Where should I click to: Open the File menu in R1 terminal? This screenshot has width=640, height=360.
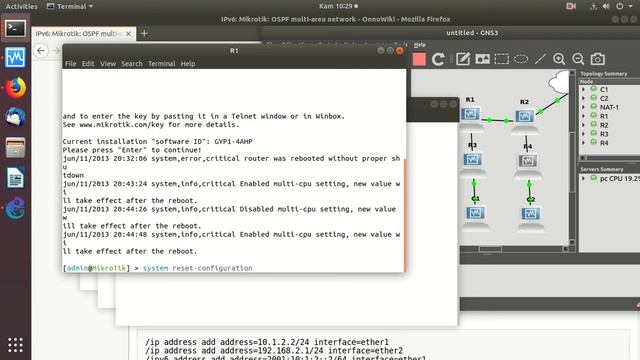point(70,64)
